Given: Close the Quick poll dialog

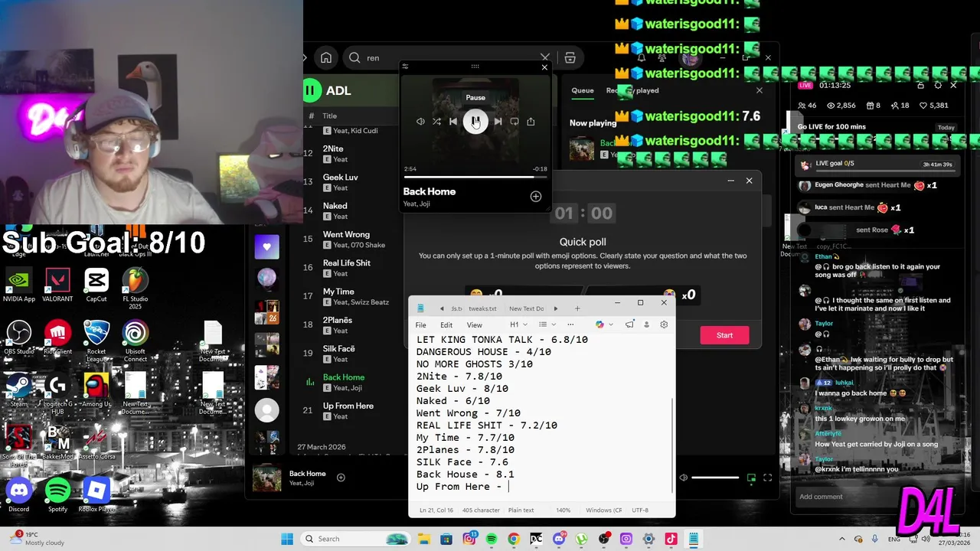Looking at the screenshot, I should pyautogui.click(x=749, y=181).
